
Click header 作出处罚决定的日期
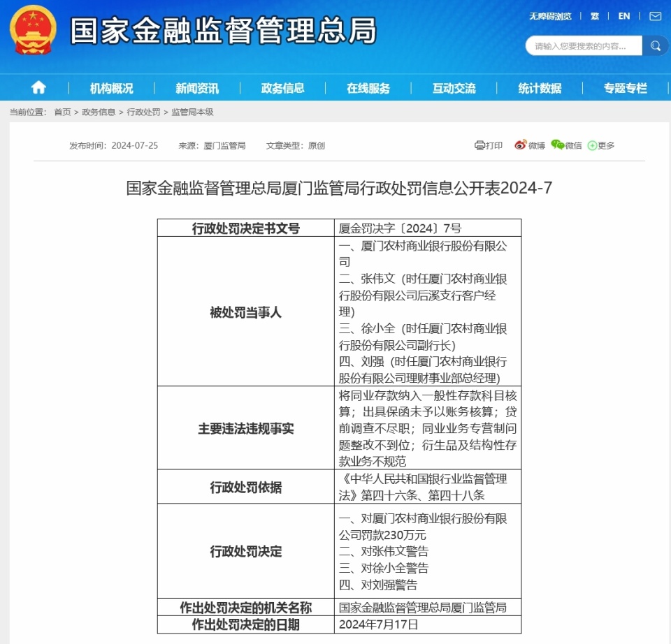click(245, 624)
